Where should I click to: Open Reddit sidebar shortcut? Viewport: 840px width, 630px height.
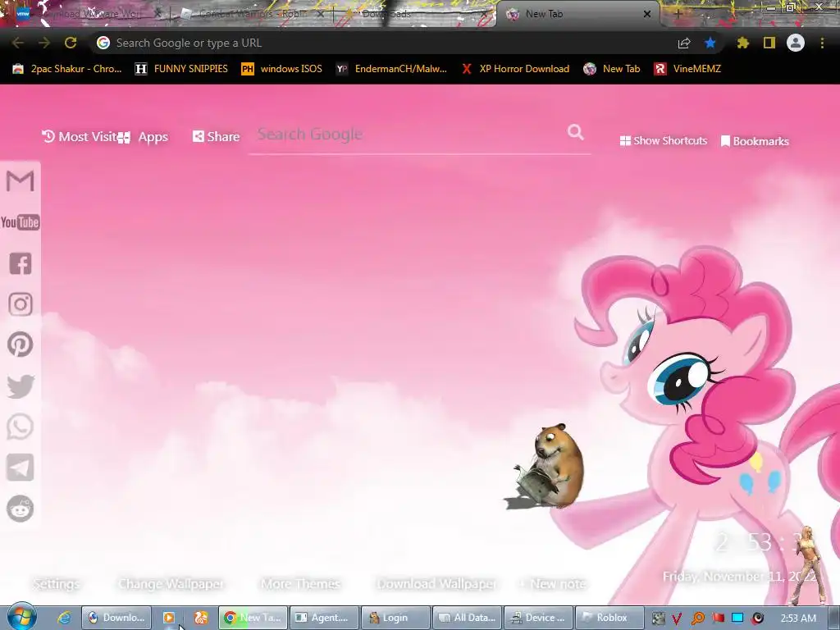point(21,509)
